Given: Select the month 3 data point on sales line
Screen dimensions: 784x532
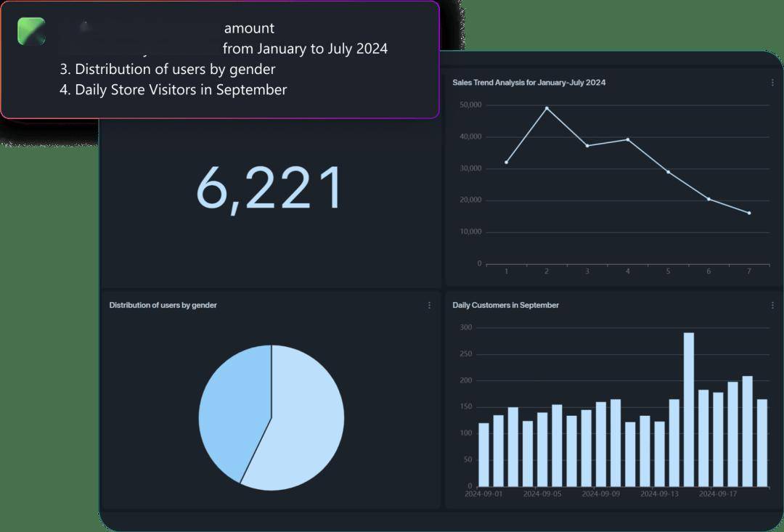Looking at the screenshot, I should click(x=587, y=145).
